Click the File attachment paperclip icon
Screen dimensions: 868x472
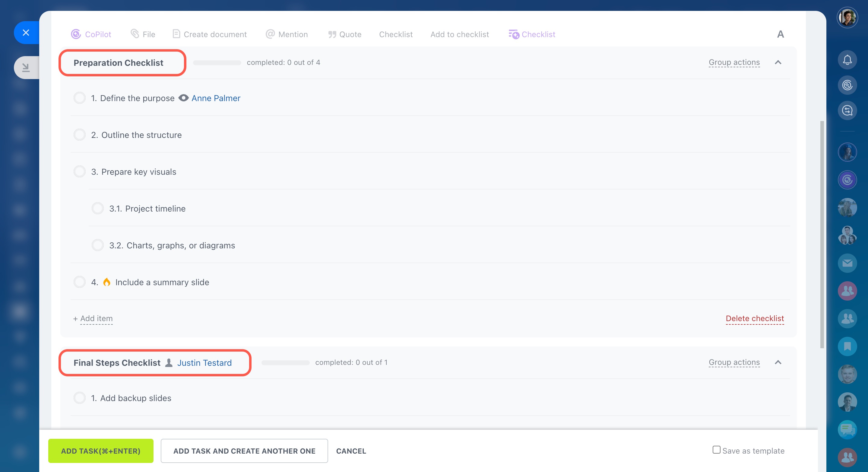(x=135, y=34)
